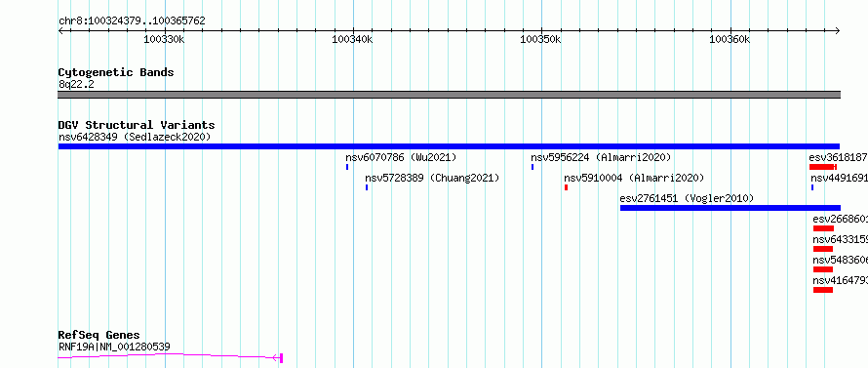Select the red nsv6433159 variant bar
This screenshot has height=368, width=868.
point(823,249)
